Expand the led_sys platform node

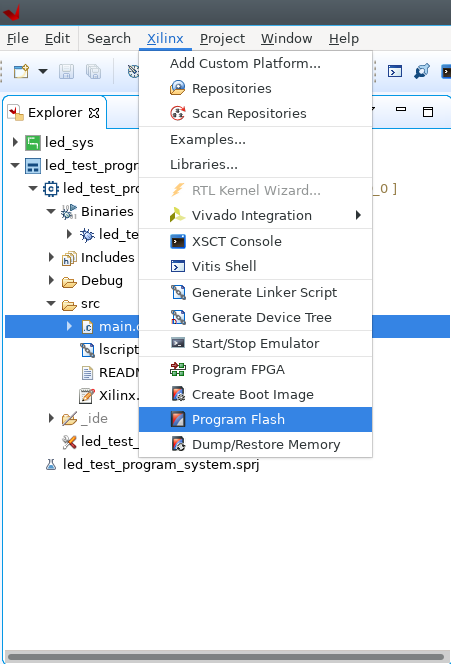pyautogui.click(x=15, y=142)
